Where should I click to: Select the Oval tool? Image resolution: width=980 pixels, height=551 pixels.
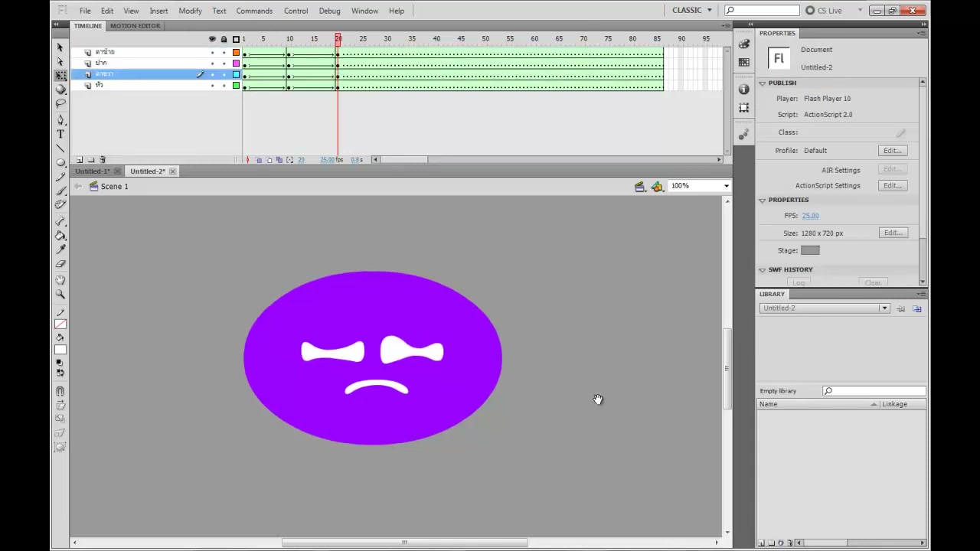pos(60,162)
